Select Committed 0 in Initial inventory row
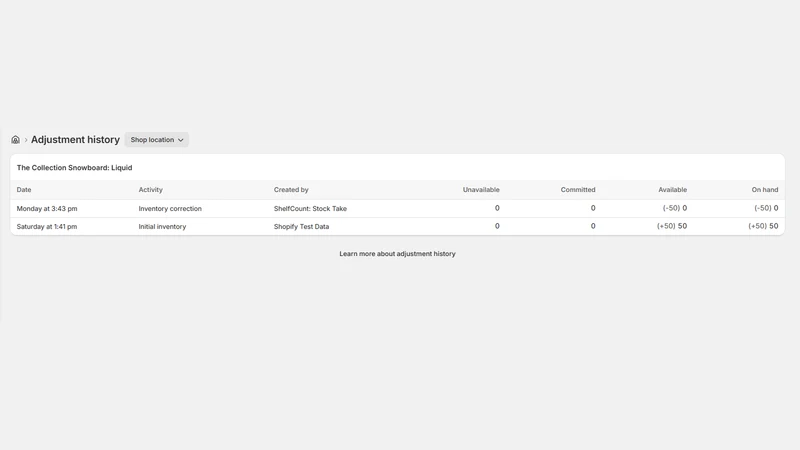Image resolution: width=800 pixels, height=450 pixels. click(x=593, y=226)
